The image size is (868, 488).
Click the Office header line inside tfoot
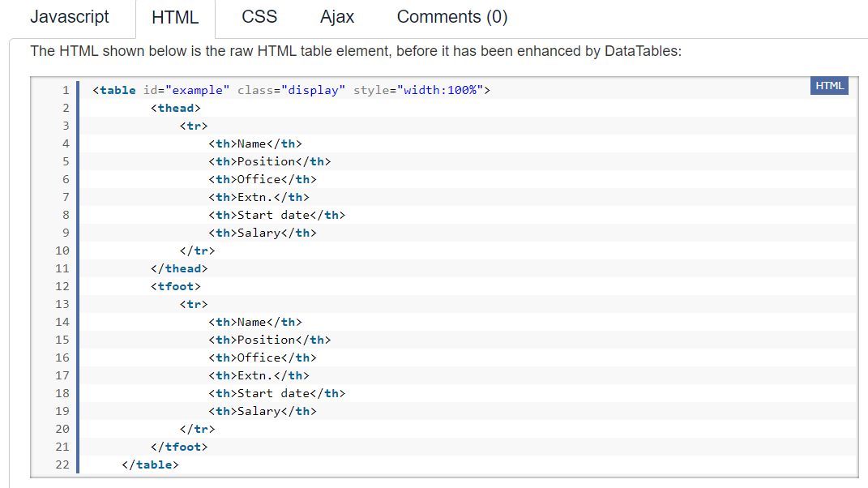(x=262, y=357)
